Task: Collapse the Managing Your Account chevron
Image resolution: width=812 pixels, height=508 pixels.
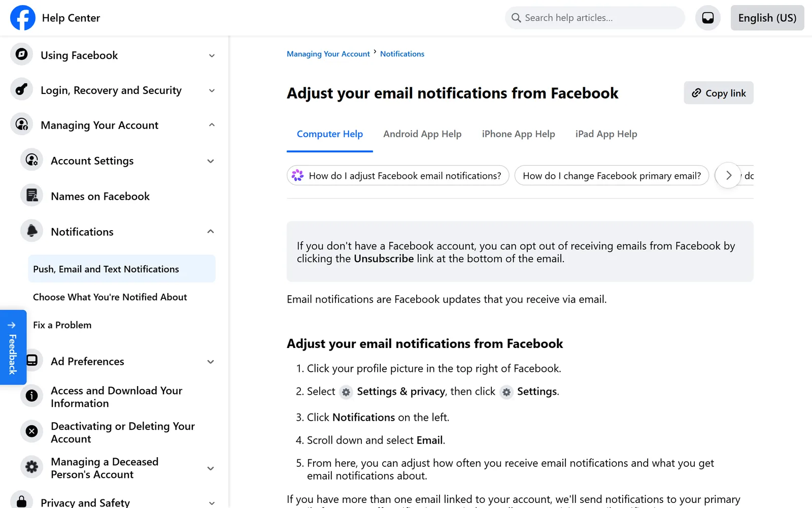Action: [x=212, y=125]
